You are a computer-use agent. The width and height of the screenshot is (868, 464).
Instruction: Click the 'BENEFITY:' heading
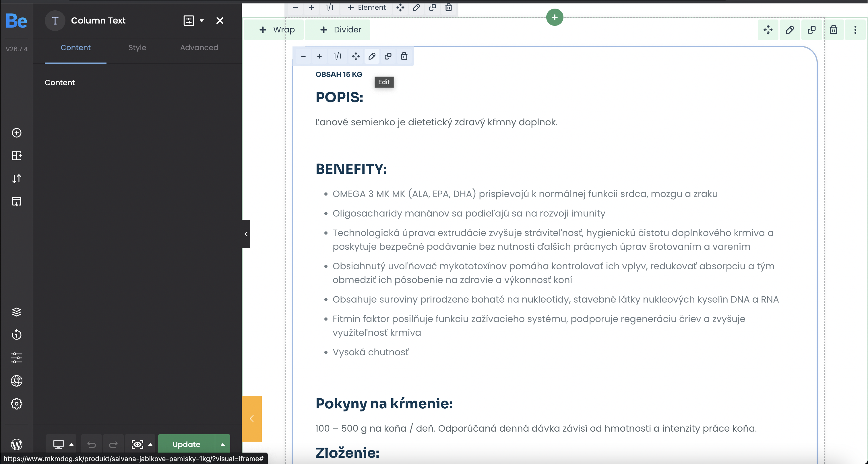point(351,169)
